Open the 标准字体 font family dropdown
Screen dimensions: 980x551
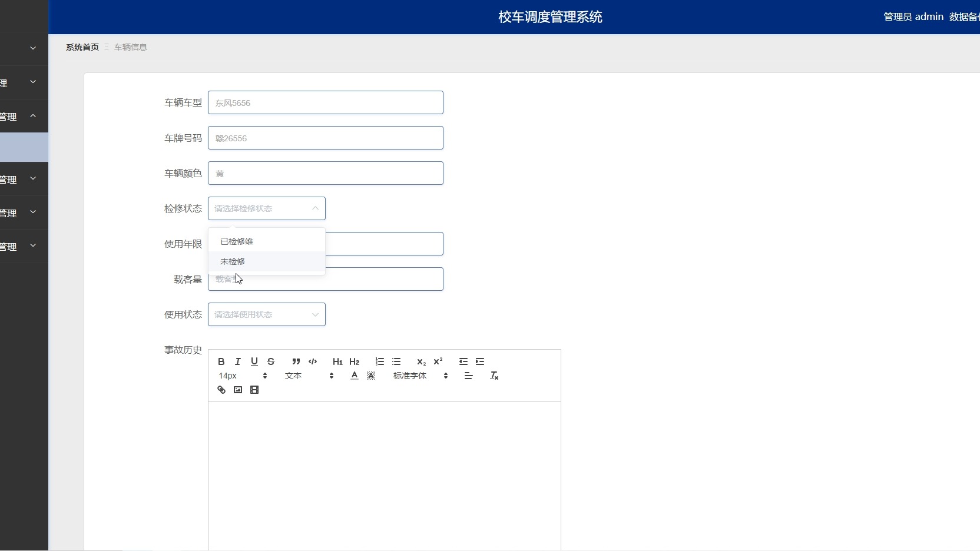(421, 376)
